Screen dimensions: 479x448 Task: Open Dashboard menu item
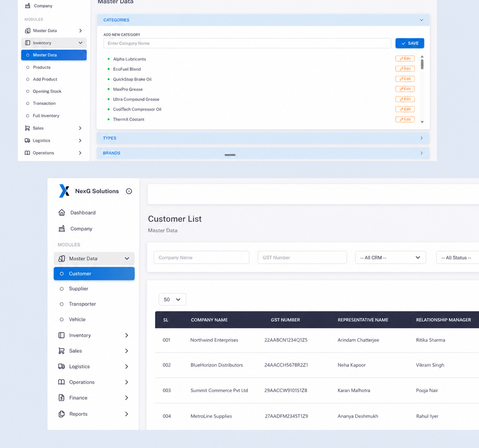(83, 212)
